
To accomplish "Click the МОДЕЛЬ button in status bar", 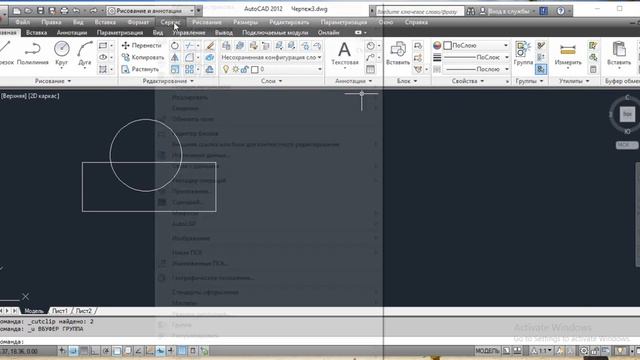I will 487,351.
